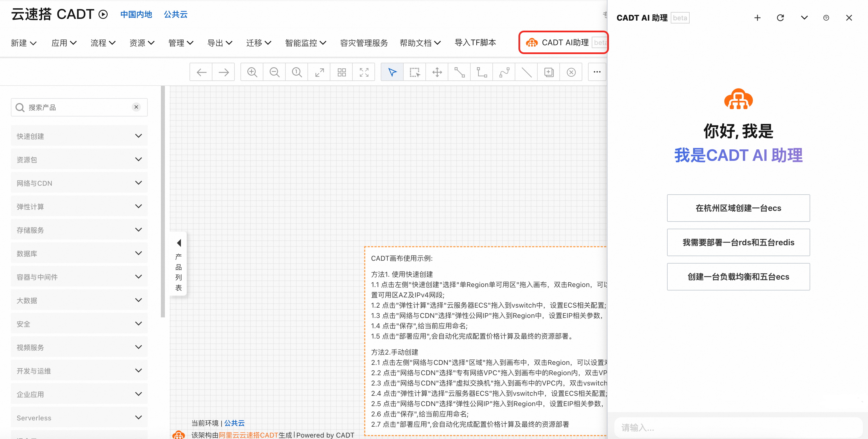
Task: Expand the 资源包 category
Action: click(79, 159)
